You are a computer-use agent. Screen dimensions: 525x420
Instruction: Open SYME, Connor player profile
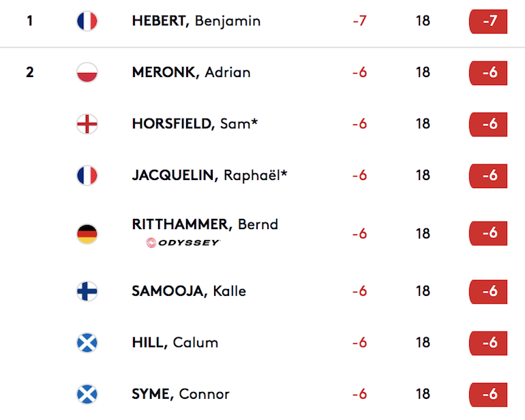(181, 394)
